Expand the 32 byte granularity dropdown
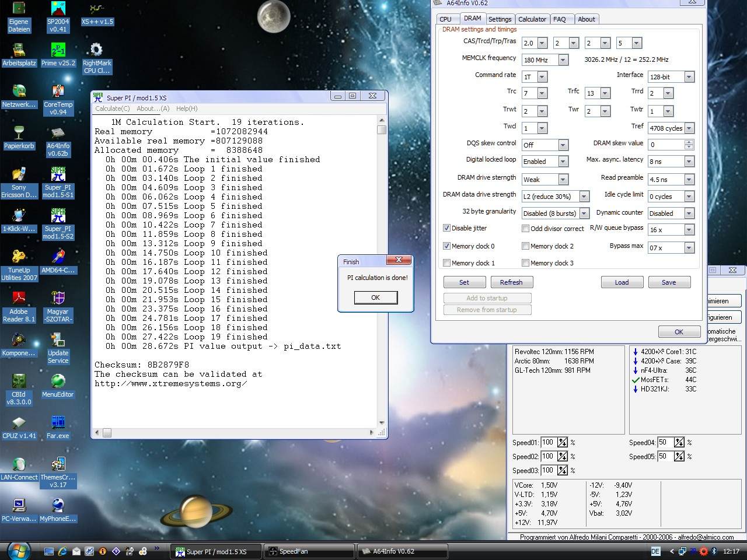The width and height of the screenshot is (747, 560). click(584, 213)
